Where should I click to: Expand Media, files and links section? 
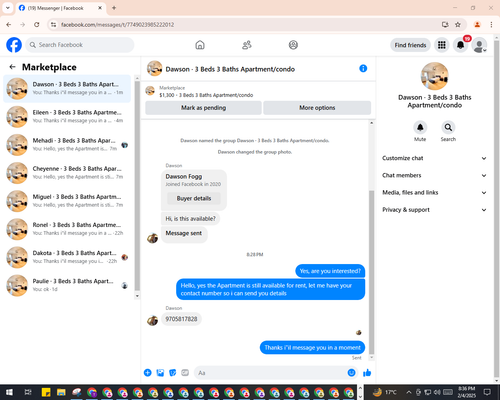pyautogui.click(x=434, y=193)
